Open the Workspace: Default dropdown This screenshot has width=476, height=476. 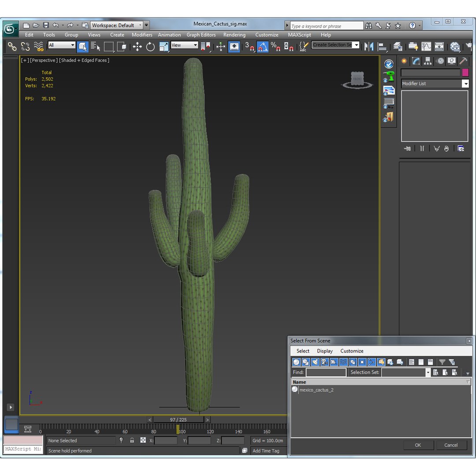click(116, 25)
